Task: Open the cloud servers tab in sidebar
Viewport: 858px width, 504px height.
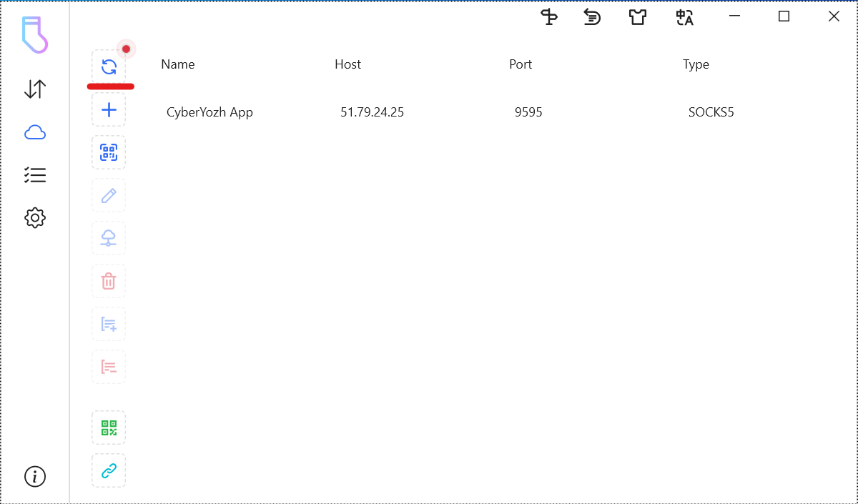Action: pyautogui.click(x=35, y=132)
